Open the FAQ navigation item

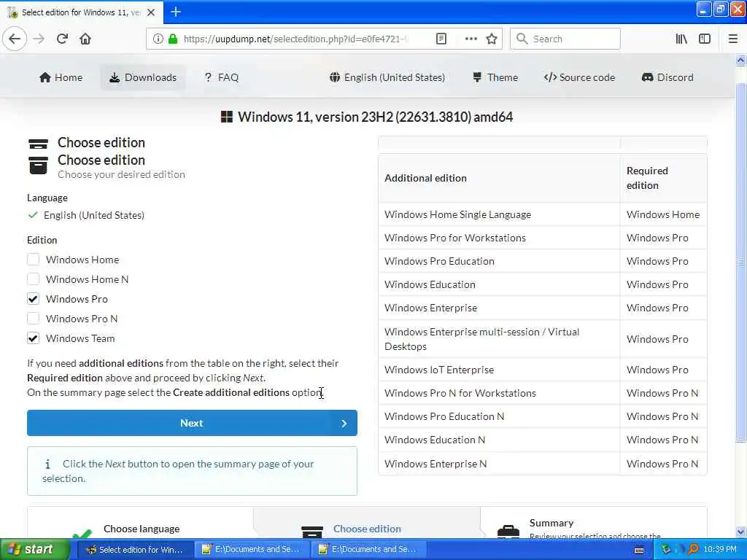tap(221, 77)
